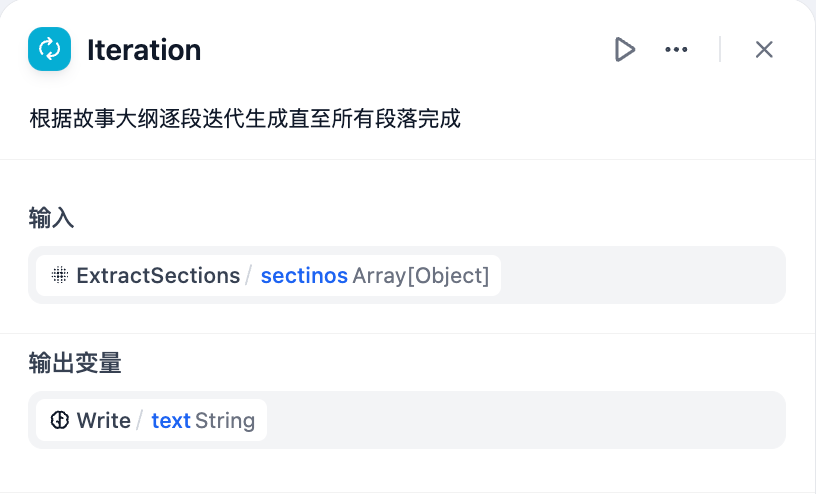
Task: Run this Iteration step
Action: 625,49
